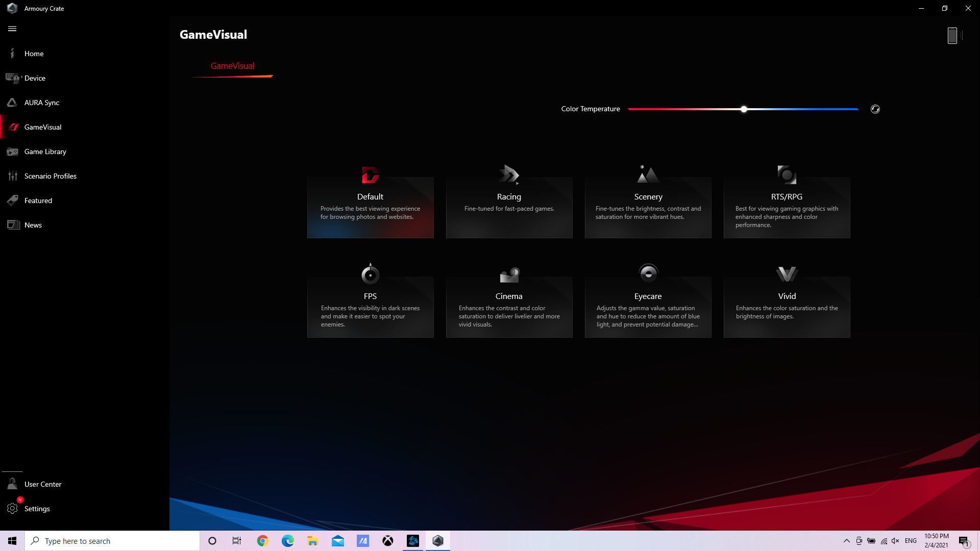Screen dimensions: 980x551
Task: Click the muted volume tray icon
Action: coord(895,541)
